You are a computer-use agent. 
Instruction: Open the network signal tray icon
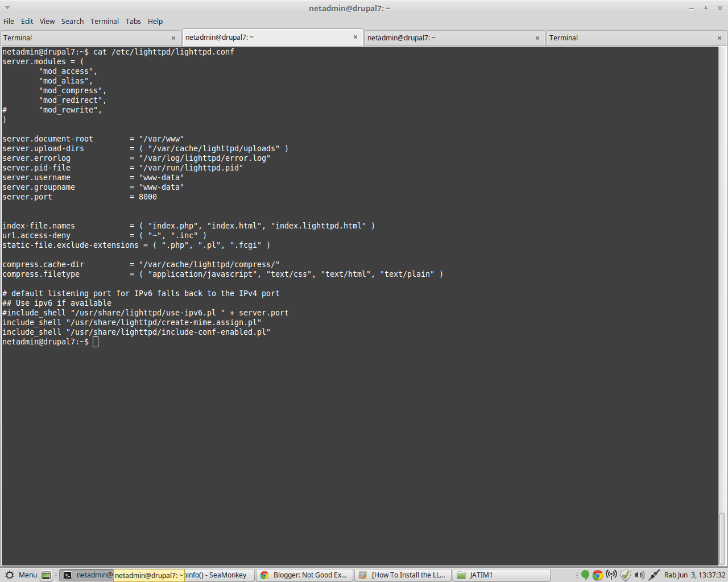(x=612, y=575)
